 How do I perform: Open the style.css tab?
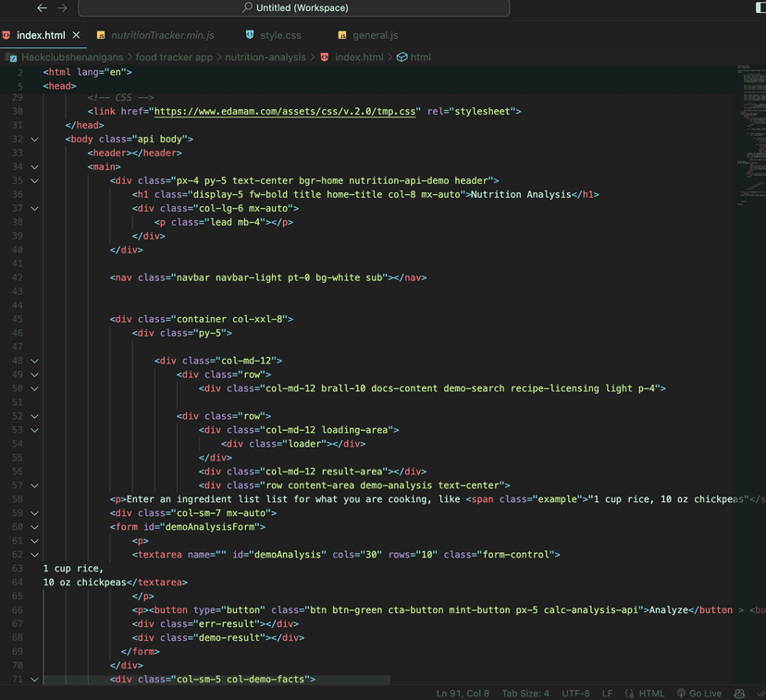[x=280, y=36]
